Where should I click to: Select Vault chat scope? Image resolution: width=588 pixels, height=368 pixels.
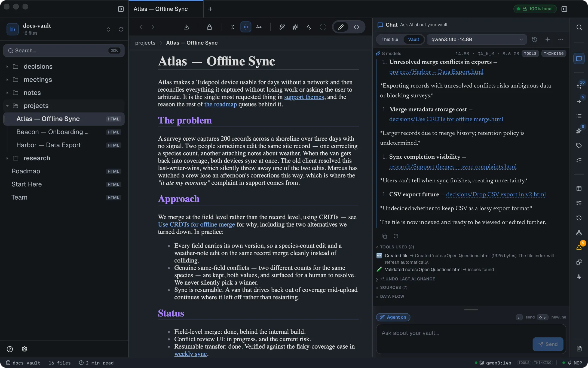(x=414, y=40)
